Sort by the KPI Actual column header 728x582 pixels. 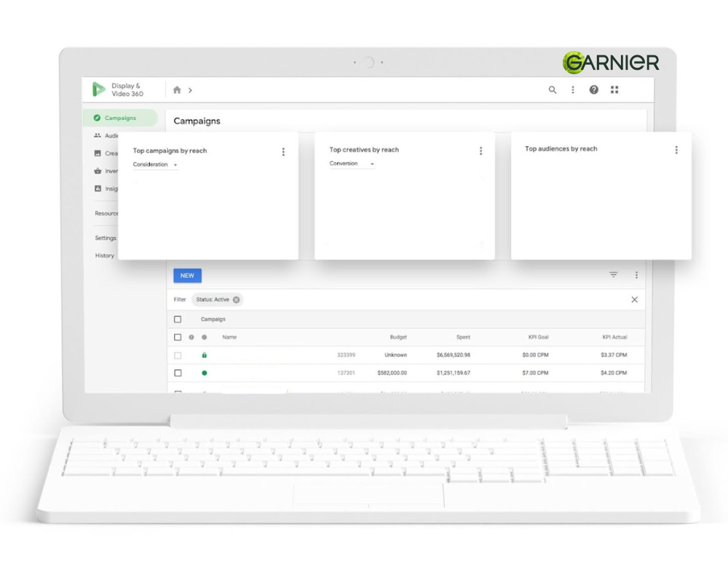614,338
